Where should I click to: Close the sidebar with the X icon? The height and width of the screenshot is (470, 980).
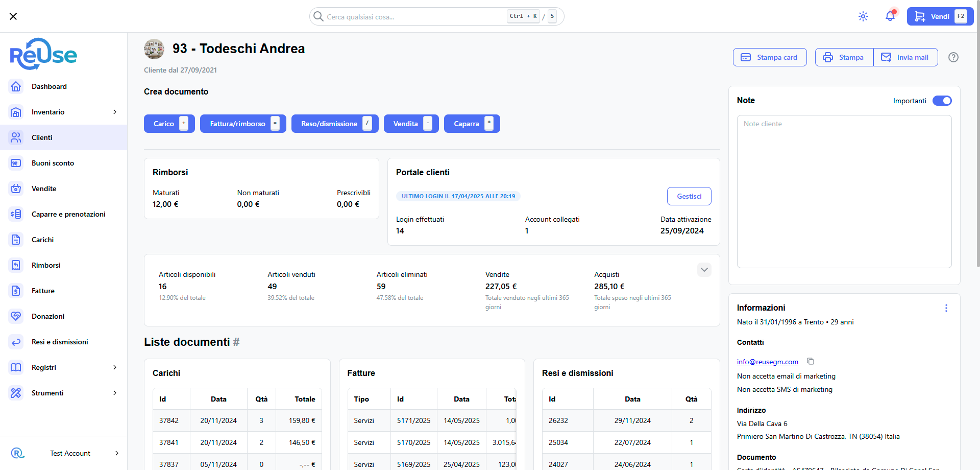coord(13,16)
